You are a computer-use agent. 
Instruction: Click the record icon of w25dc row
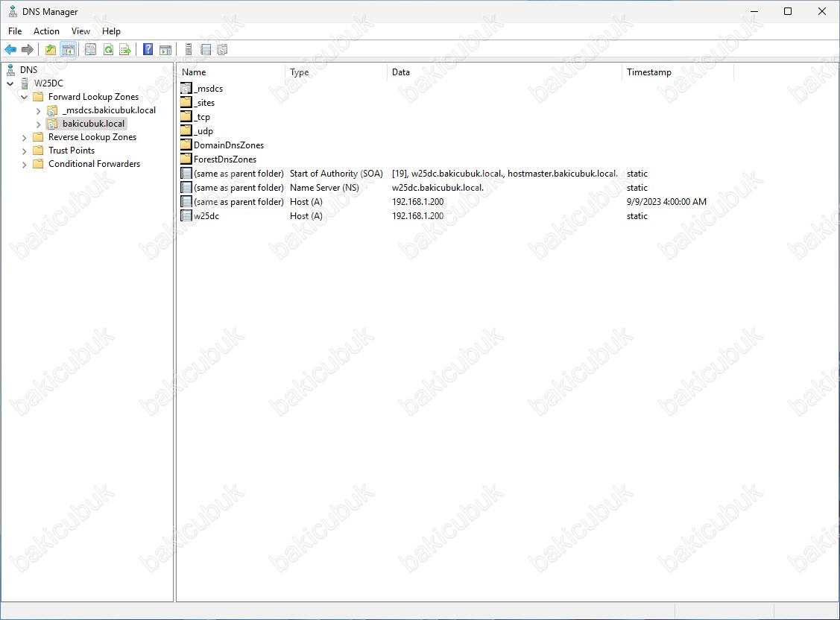point(186,216)
